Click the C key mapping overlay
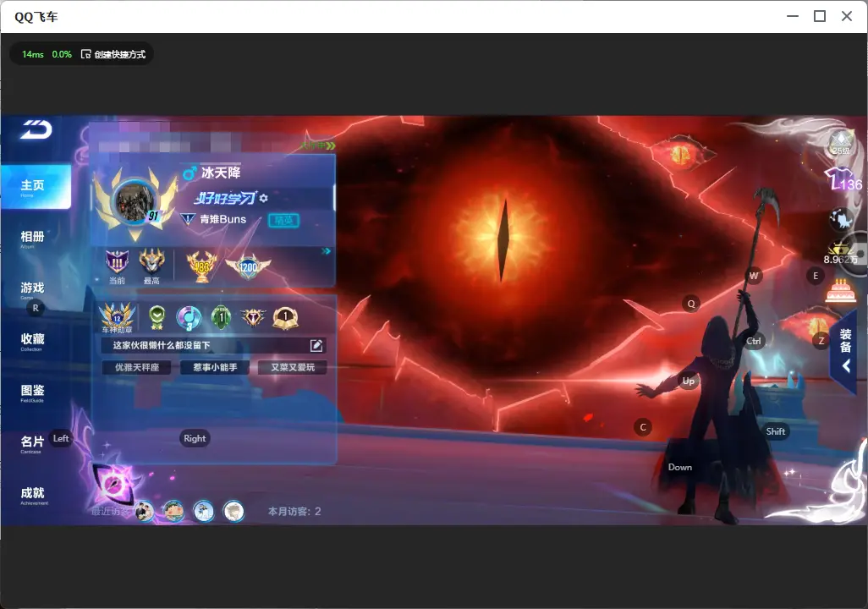Screen dimensions: 868x609 [643, 427]
